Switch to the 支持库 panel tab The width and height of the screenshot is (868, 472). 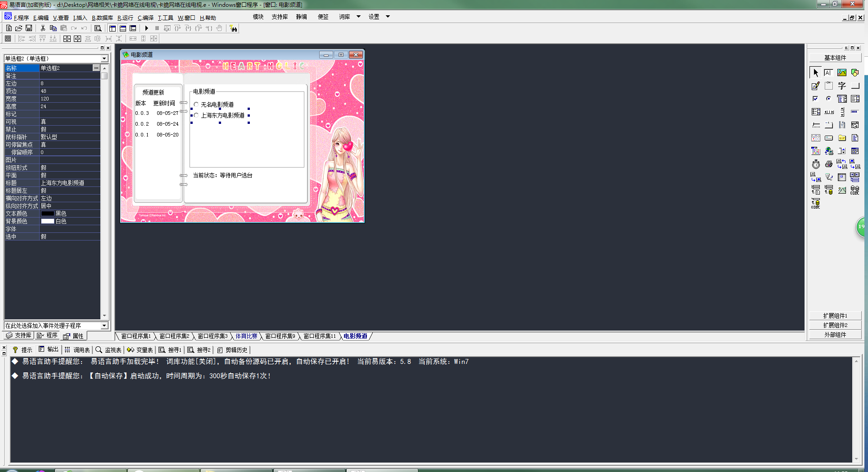(18, 336)
